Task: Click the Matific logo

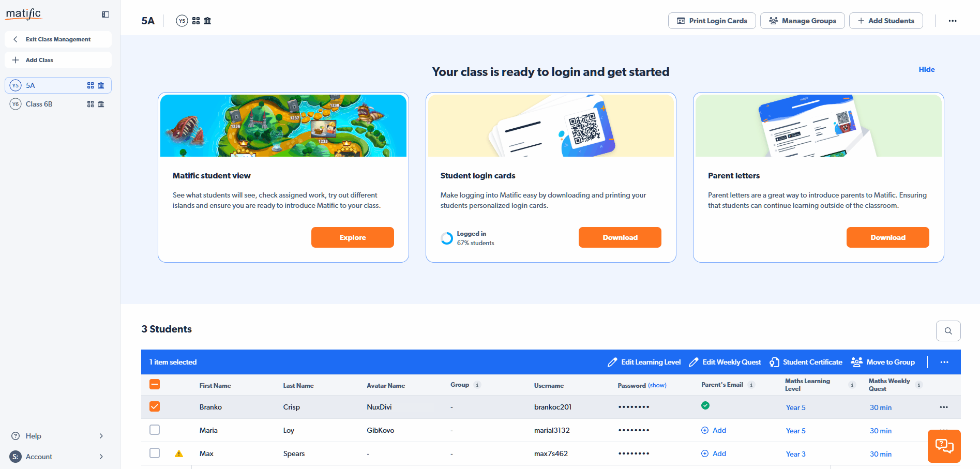Action: (x=24, y=14)
